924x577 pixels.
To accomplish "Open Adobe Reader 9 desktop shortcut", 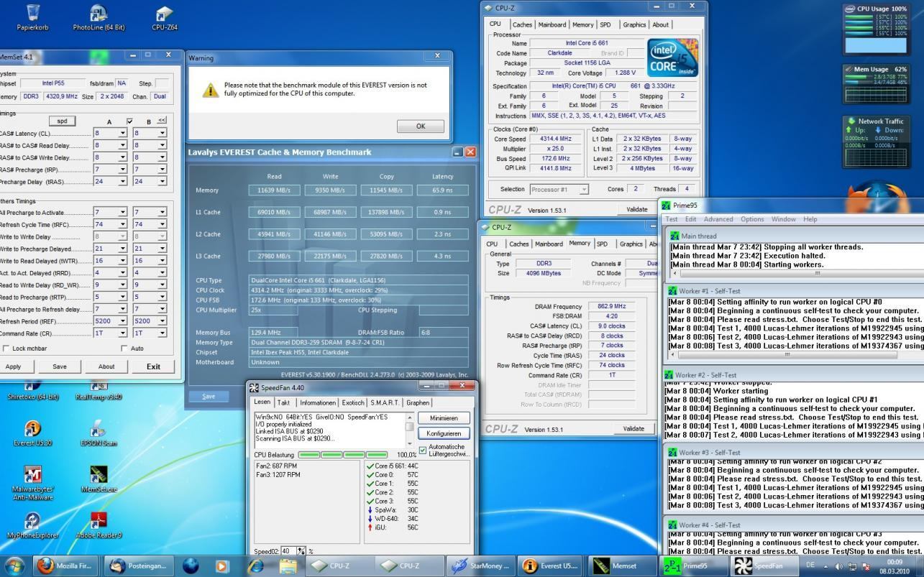I will pos(99,520).
